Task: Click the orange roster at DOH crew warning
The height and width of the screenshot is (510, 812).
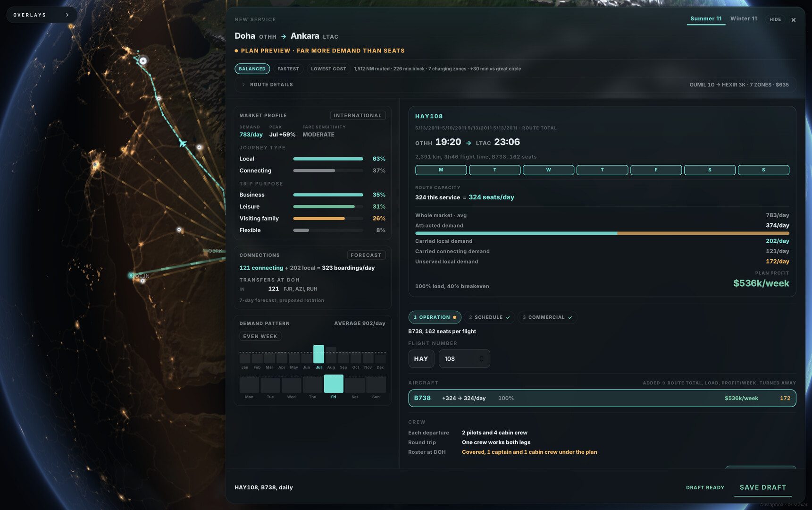Action: (x=529, y=452)
